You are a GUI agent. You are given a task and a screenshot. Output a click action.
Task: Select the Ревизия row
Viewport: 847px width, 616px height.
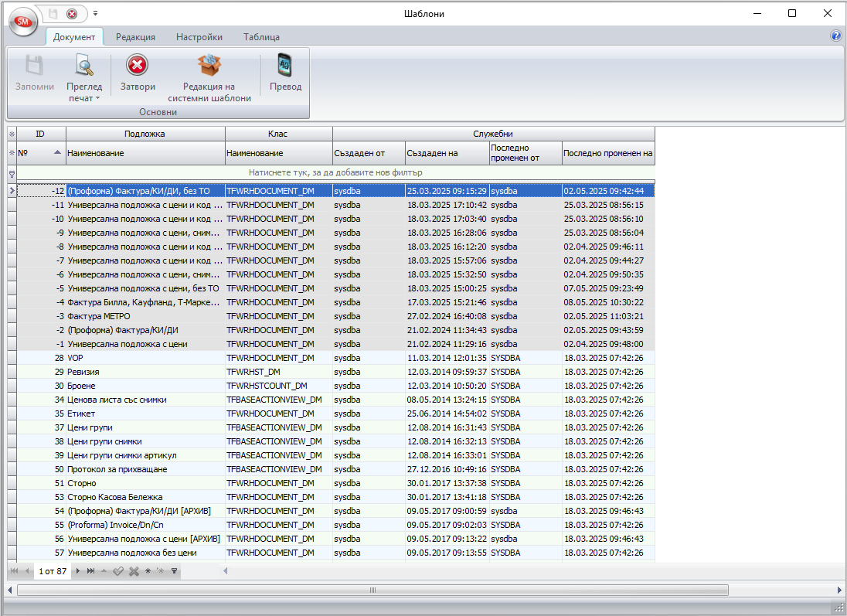tap(335, 372)
